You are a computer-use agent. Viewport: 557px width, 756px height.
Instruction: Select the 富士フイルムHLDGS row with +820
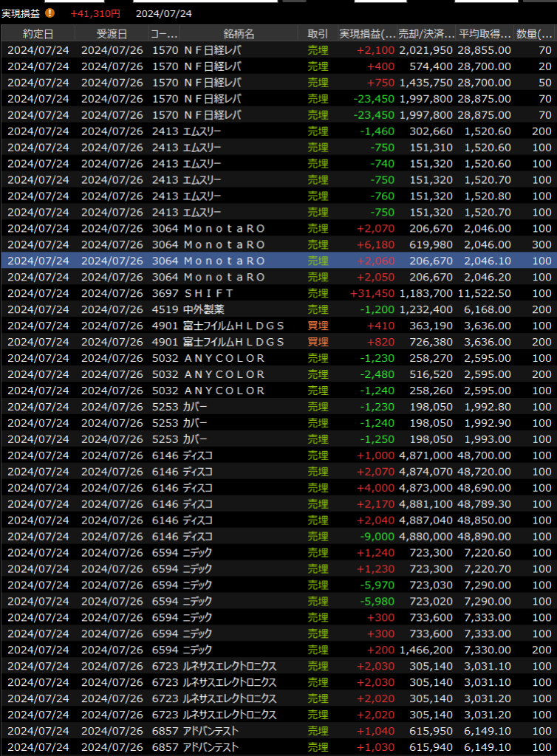pyautogui.click(x=278, y=342)
